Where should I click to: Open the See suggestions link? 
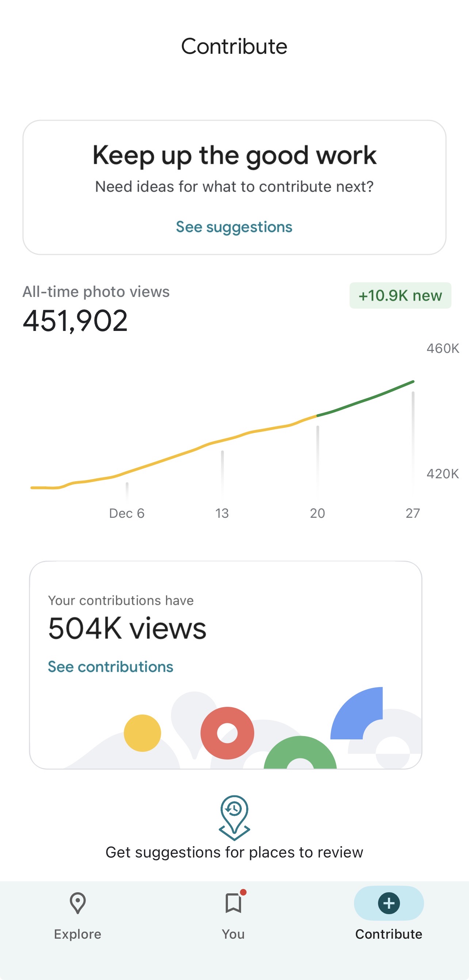tap(234, 227)
